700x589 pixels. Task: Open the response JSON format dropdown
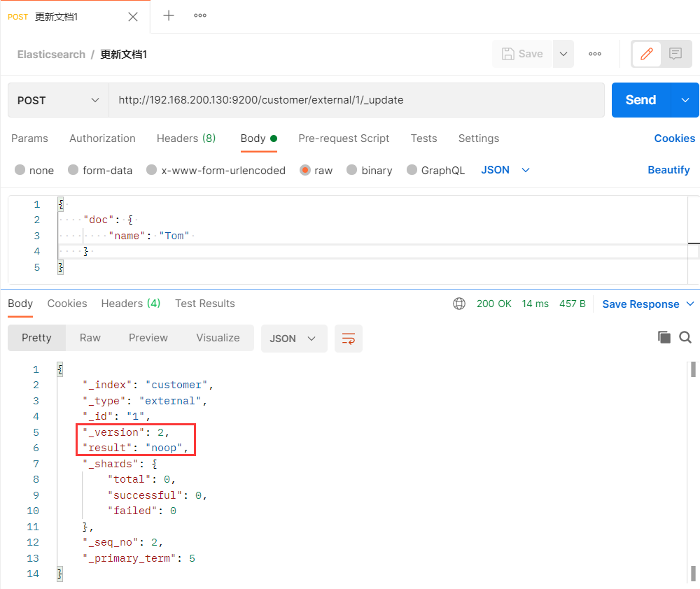294,339
